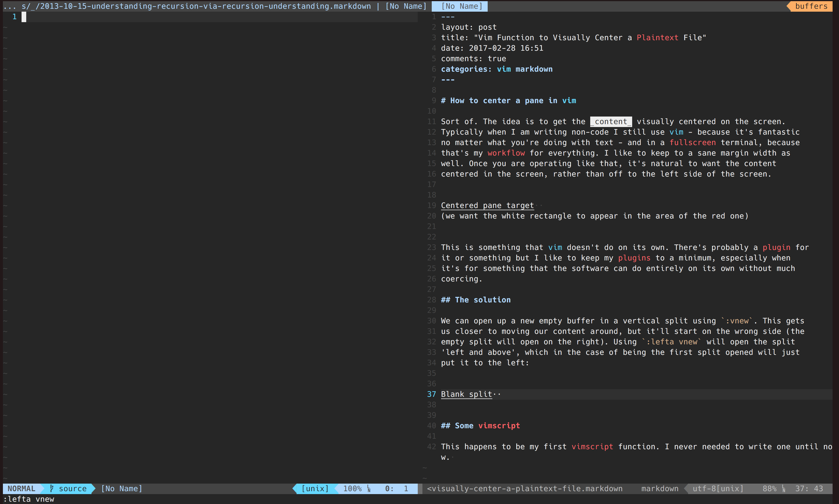Click the cursor block on left line 1
839x504 pixels.
[24, 17]
